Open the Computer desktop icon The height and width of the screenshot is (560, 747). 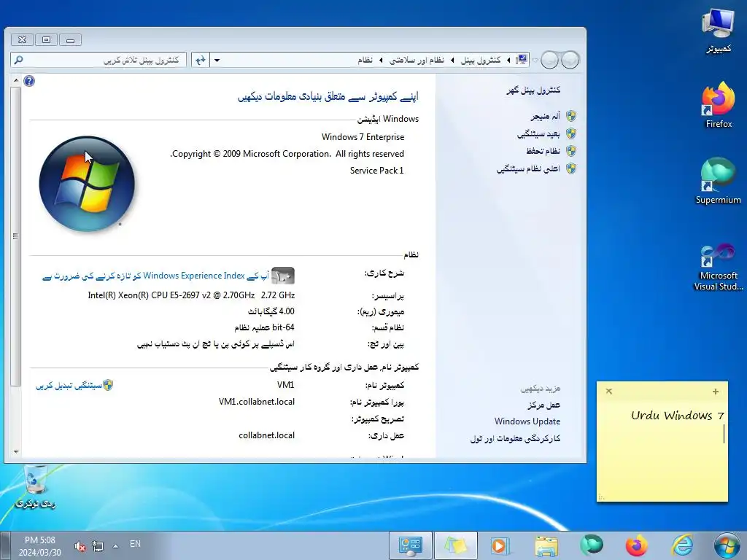(719, 31)
